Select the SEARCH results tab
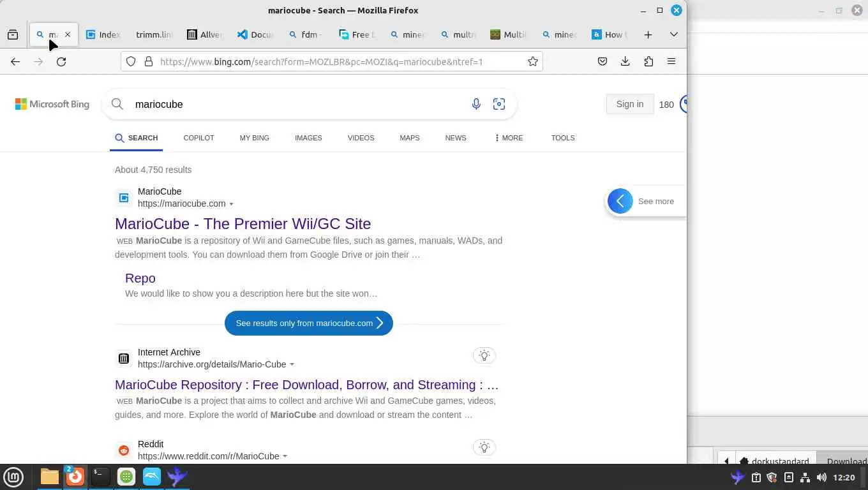This screenshot has height=490, width=868. click(136, 138)
